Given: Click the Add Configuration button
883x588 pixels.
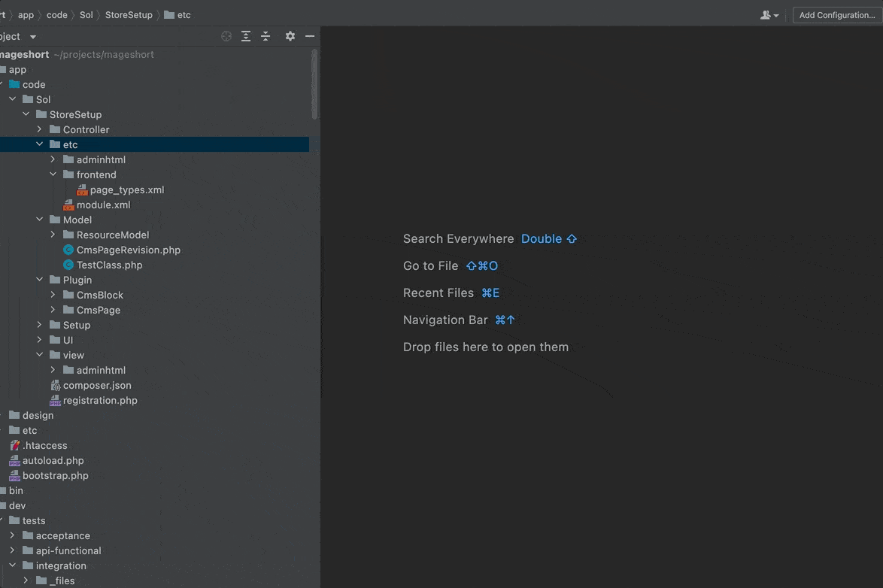Looking at the screenshot, I should (836, 15).
